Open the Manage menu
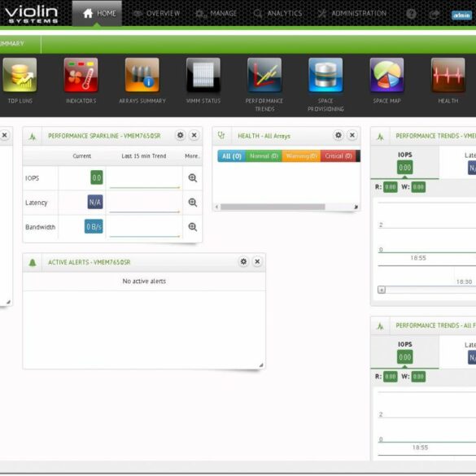The height and width of the screenshot is (476, 476). pyautogui.click(x=216, y=13)
